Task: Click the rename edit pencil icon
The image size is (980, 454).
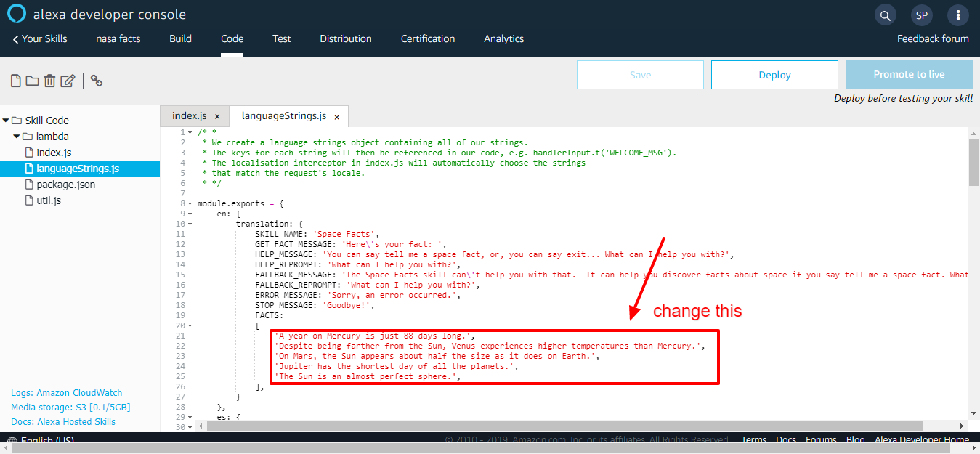Action: (x=68, y=81)
